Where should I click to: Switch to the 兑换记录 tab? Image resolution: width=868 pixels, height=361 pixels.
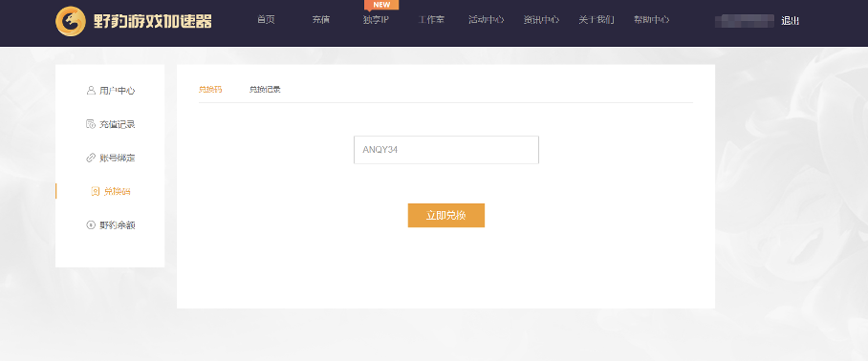click(x=265, y=90)
